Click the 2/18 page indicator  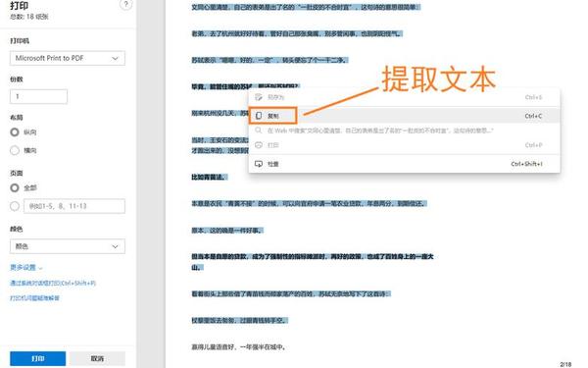(x=565, y=364)
